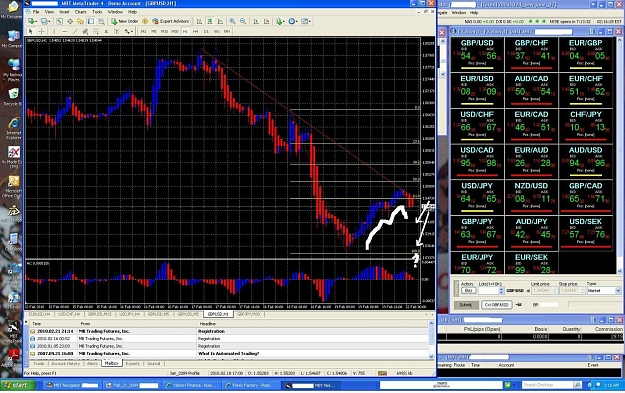Click the auto scroll chart icon
The width and height of the screenshot is (625, 393).
(256, 21)
